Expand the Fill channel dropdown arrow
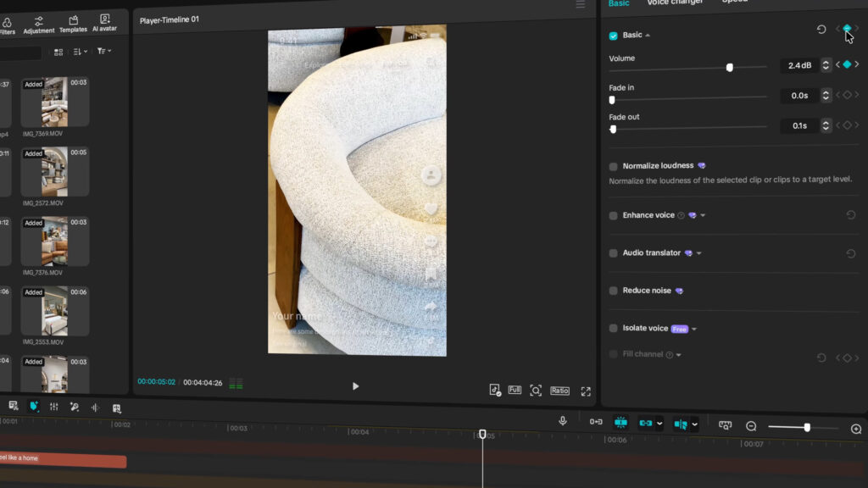Viewport: 868px width, 488px height. (679, 355)
